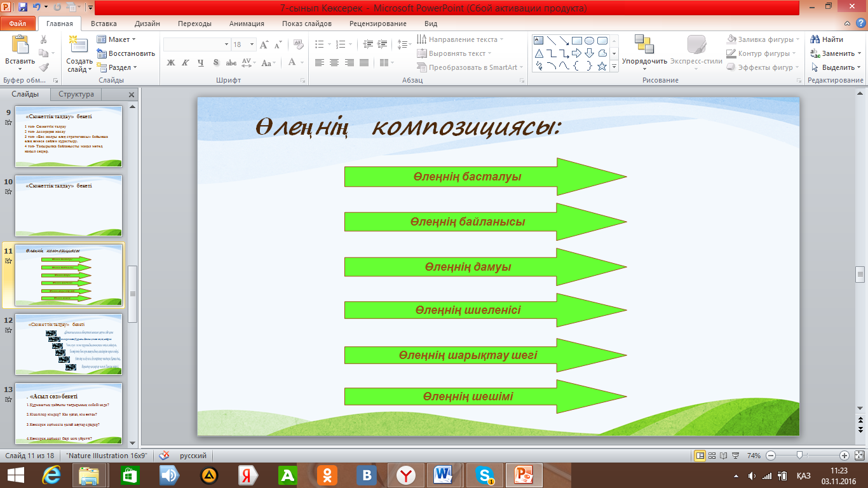The width and height of the screenshot is (868, 488).
Task: Open the Файл tab
Action: pos(18,24)
